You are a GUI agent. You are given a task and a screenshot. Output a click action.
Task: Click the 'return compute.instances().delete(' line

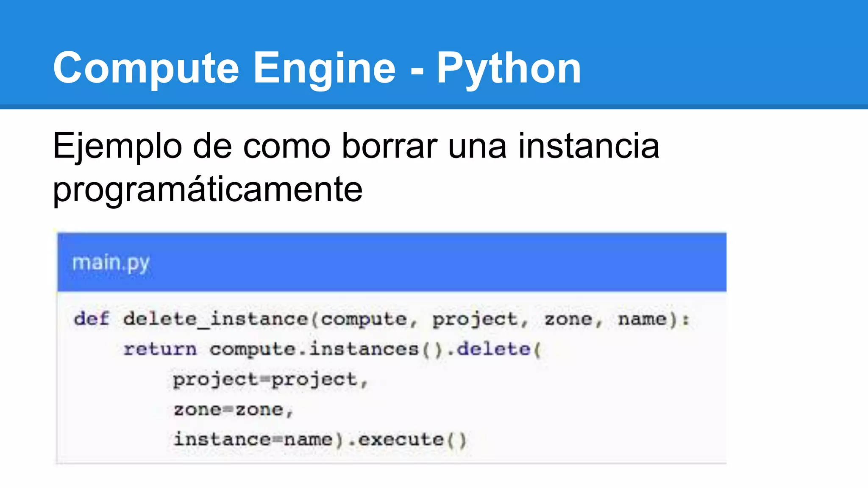332,349
